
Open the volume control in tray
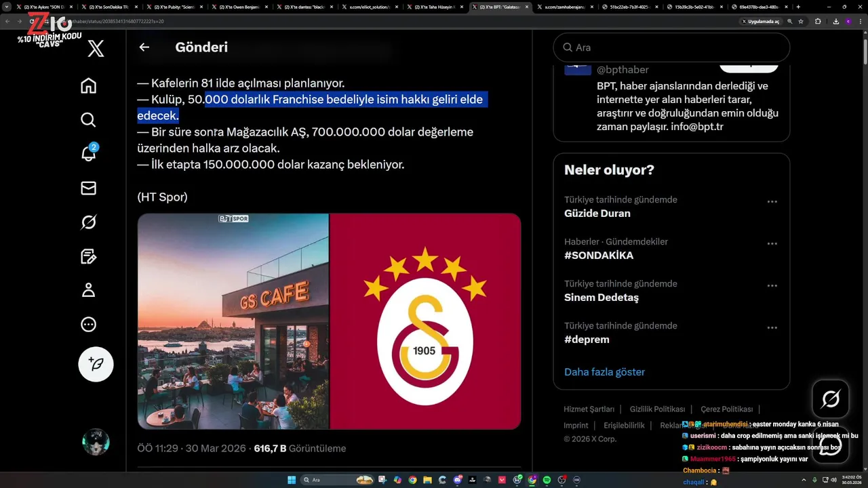(834, 480)
